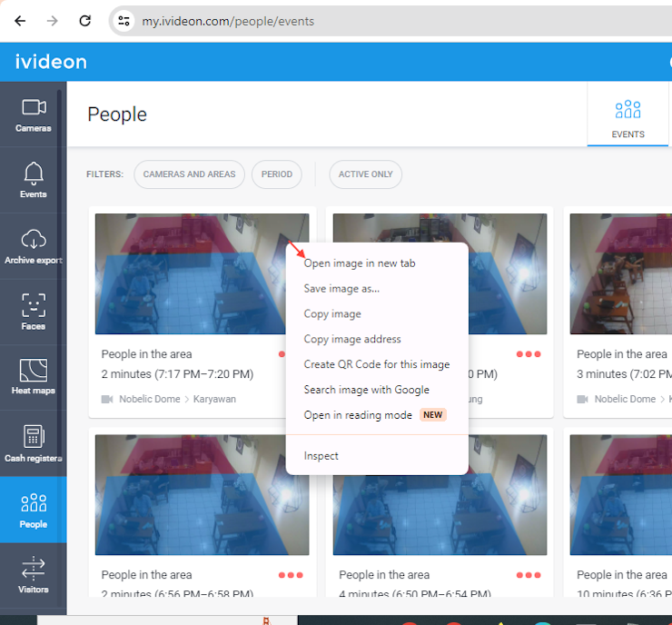Image resolution: width=672 pixels, height=625 pixels.
Task: Open Cameras in the sidebar
Action: (x=34, y=114)
